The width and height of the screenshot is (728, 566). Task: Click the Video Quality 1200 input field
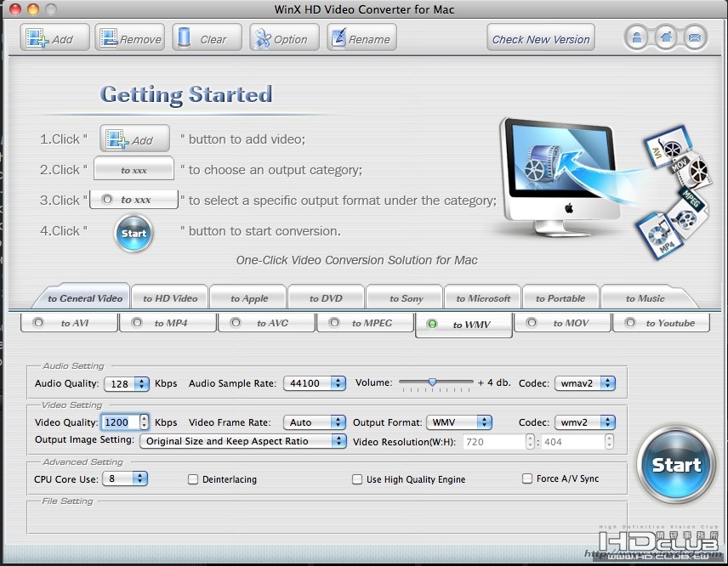click(120, 422)
